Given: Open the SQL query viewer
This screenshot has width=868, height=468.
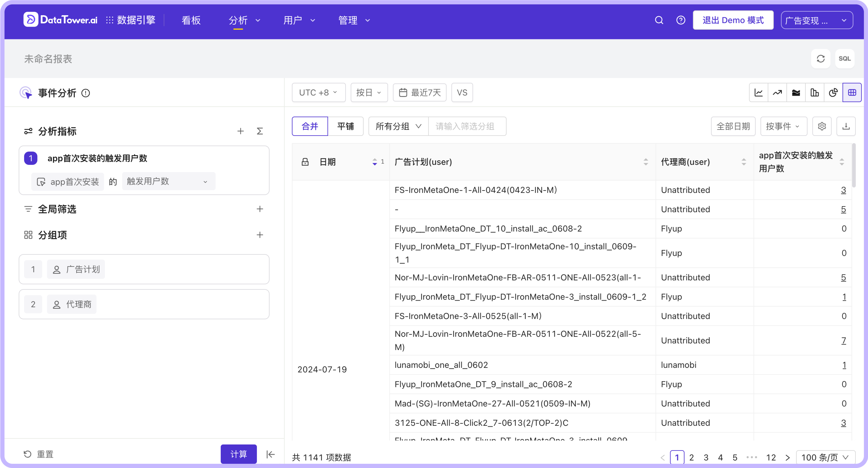Looking at the screenshot, I should coord(845,58).
